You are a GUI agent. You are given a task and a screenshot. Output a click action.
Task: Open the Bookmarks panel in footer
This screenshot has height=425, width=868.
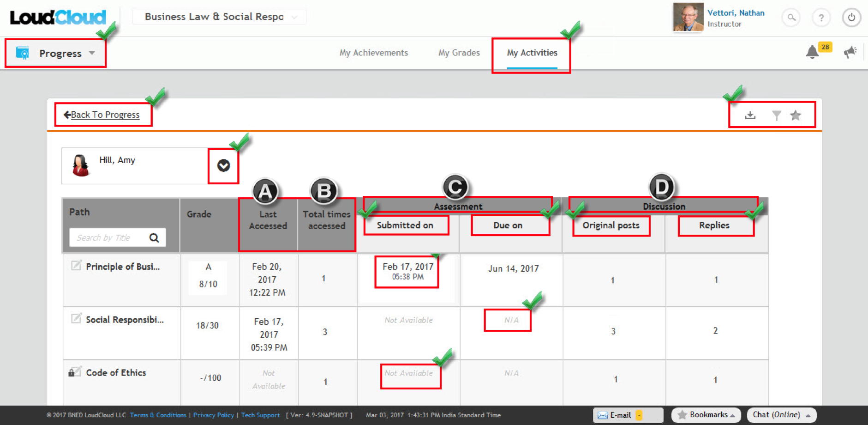[x=706, y=415]
